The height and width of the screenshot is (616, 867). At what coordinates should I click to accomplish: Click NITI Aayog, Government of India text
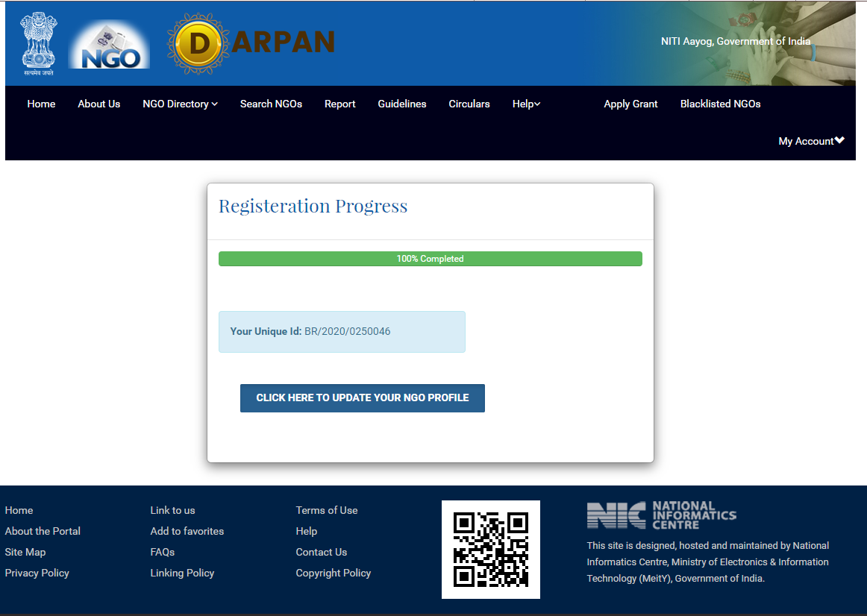tap(736, 41)
